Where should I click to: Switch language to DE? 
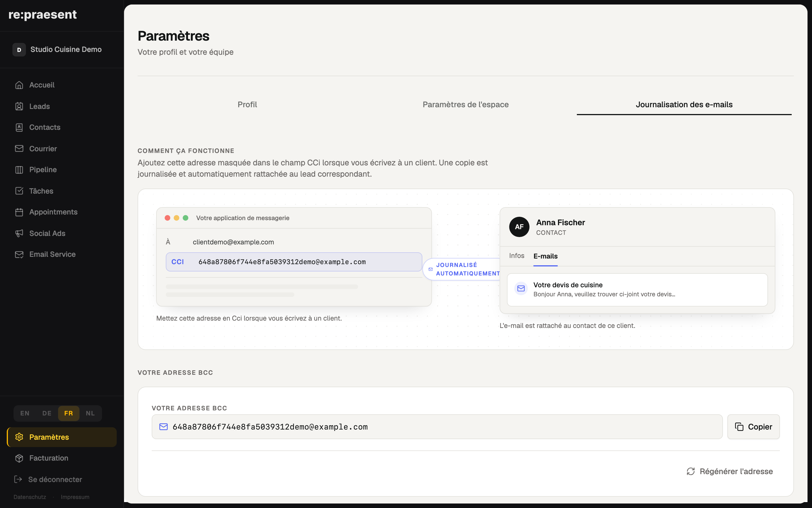tap(47, 413)
